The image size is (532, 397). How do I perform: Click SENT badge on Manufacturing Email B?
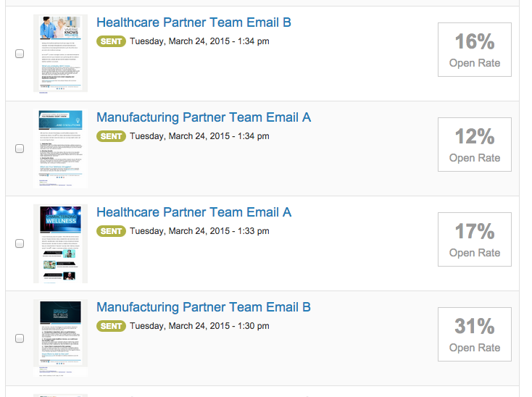pyautogui.click(x=111, y=326)
